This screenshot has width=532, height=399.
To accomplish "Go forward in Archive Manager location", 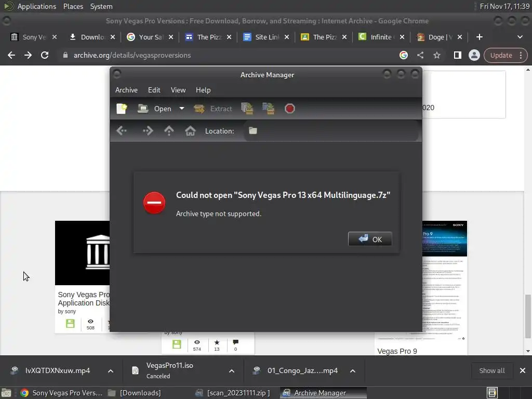I will click(x=148, y=131).
